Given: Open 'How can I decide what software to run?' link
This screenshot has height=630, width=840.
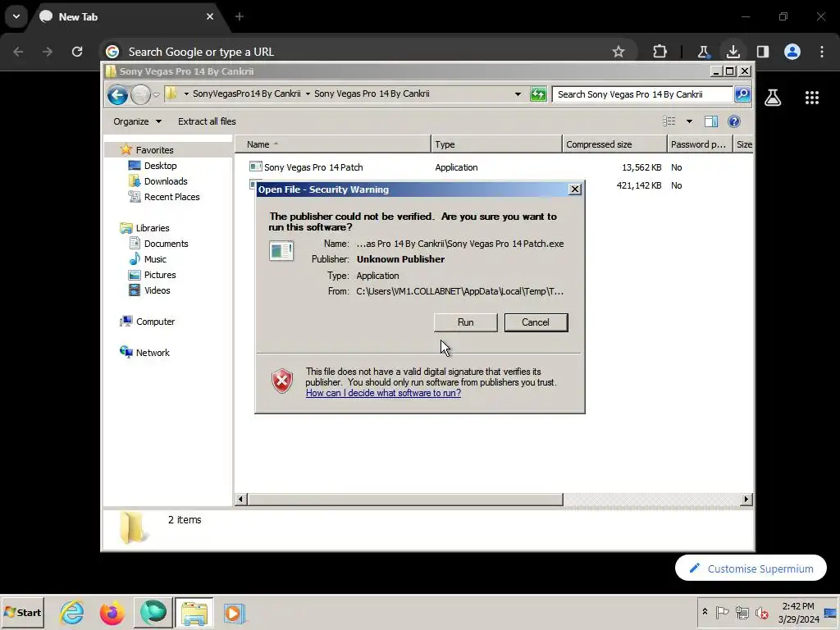Looking at the screenshot, I should tap(383, 393).
